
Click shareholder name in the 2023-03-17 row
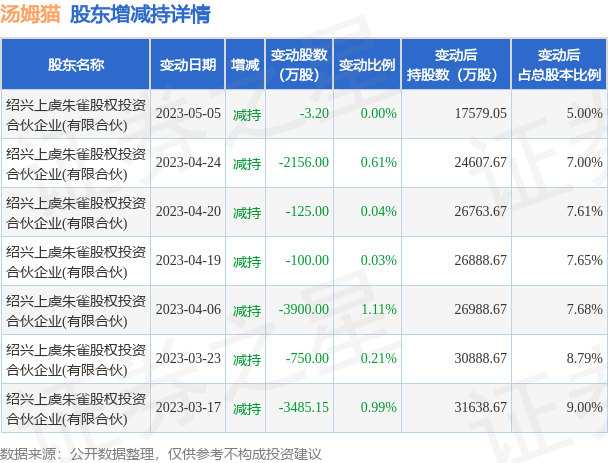76,409
